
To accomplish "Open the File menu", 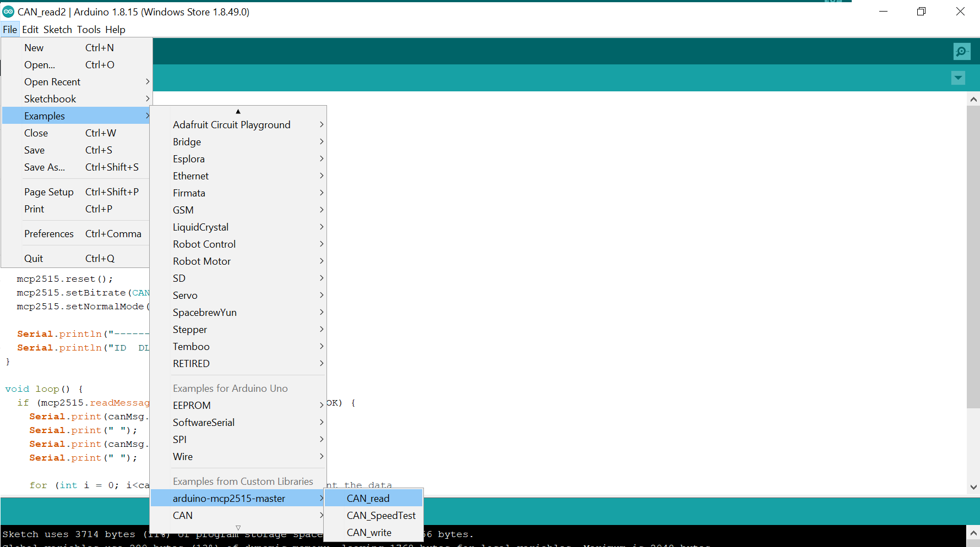I will 10,30.
